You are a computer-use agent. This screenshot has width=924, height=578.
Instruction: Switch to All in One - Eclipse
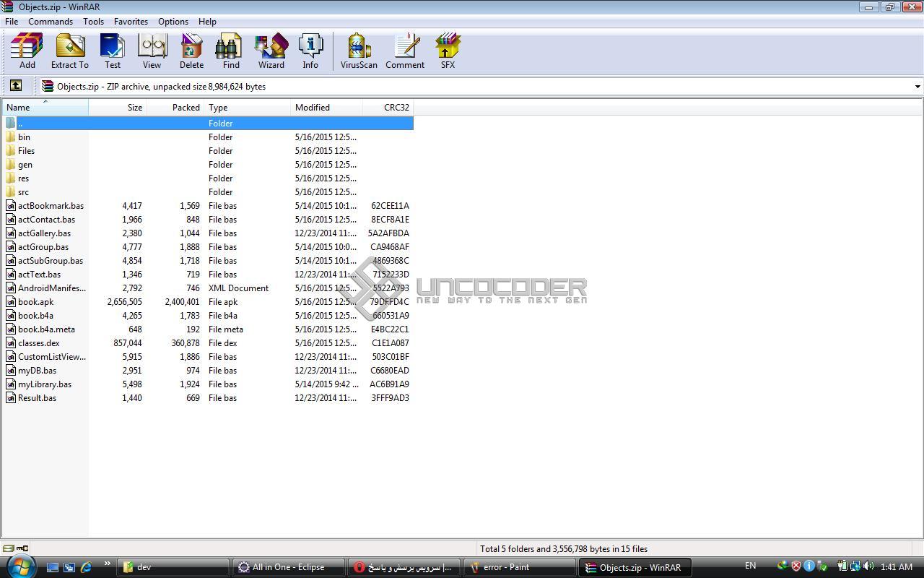(x=289, y=567)
